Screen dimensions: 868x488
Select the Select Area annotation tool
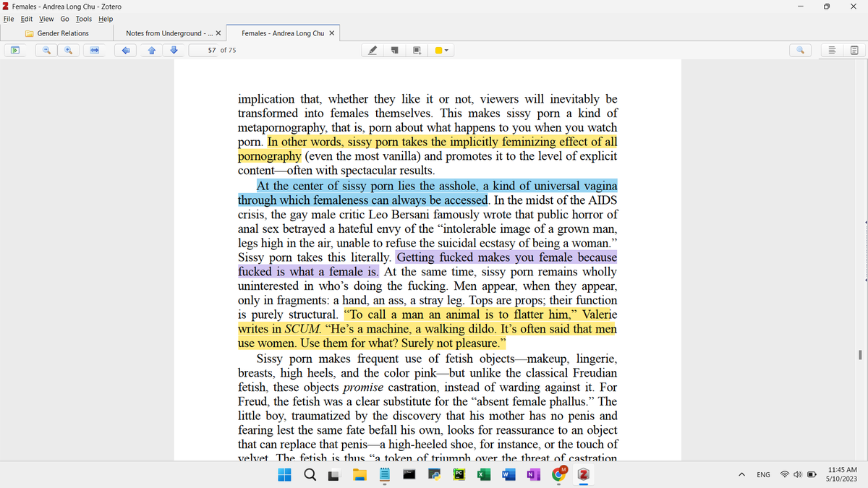click(x=417, y=51)
